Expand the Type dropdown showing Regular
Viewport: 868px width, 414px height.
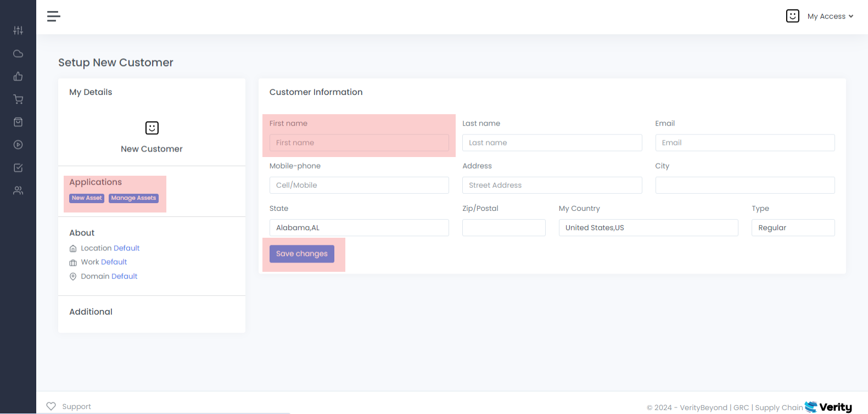click(792, 228)
